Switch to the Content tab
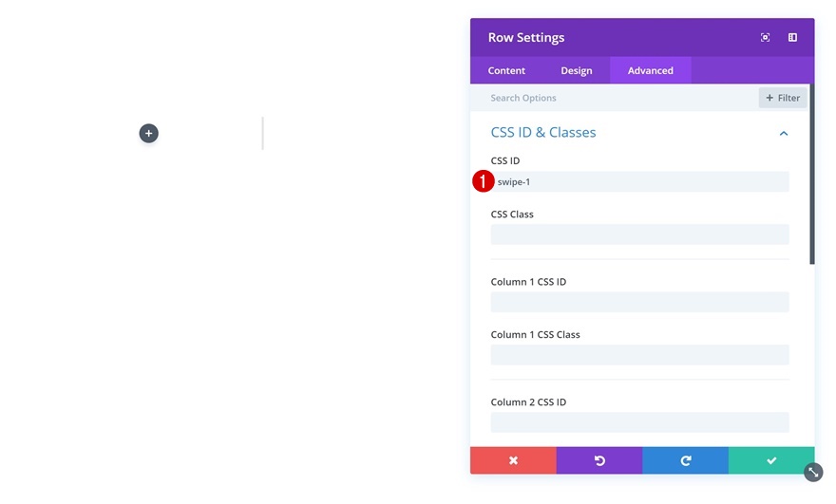Screen dimensions: 836x504 point(506,70)
